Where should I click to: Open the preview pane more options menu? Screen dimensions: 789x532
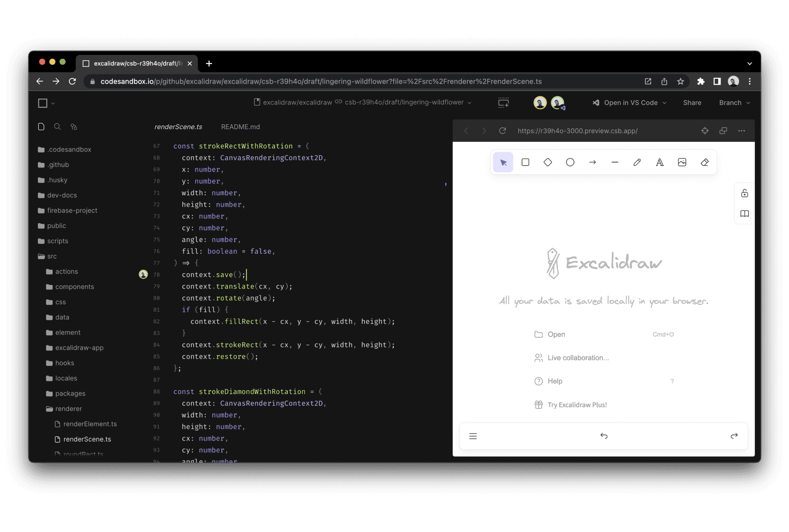pos(741,131)
